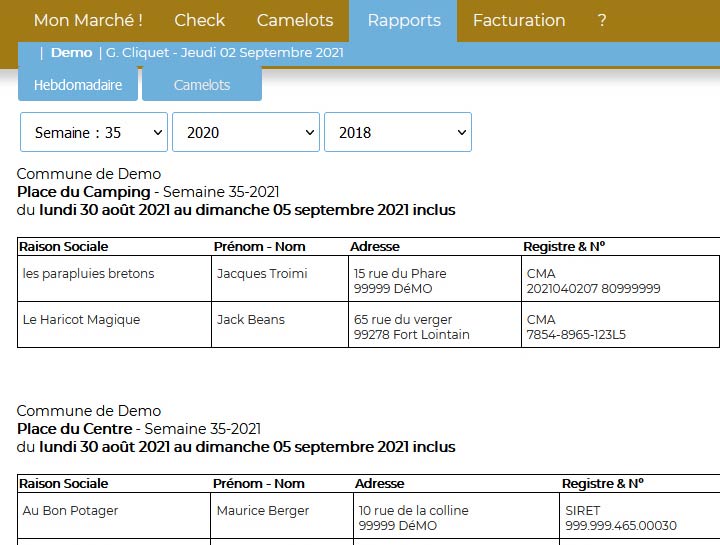This screenshot has width=720, height=545.
Task: Click the les parapluies bretons row
Action: (x=368, y=279)
